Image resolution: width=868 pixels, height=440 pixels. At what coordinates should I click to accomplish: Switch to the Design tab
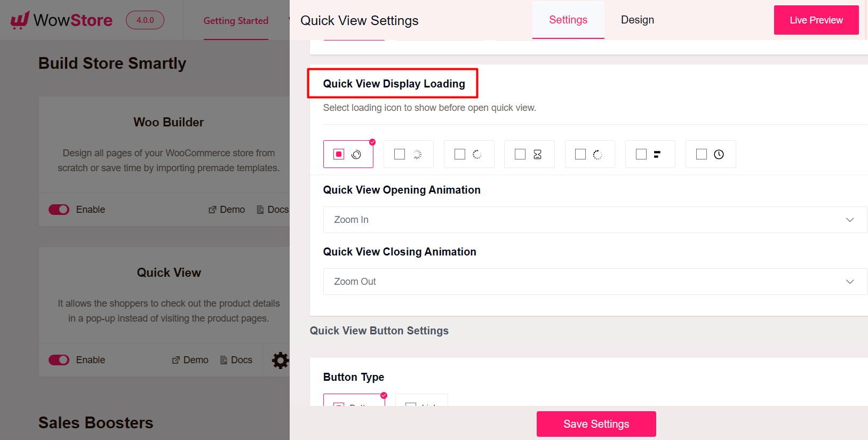click(637, 20)
